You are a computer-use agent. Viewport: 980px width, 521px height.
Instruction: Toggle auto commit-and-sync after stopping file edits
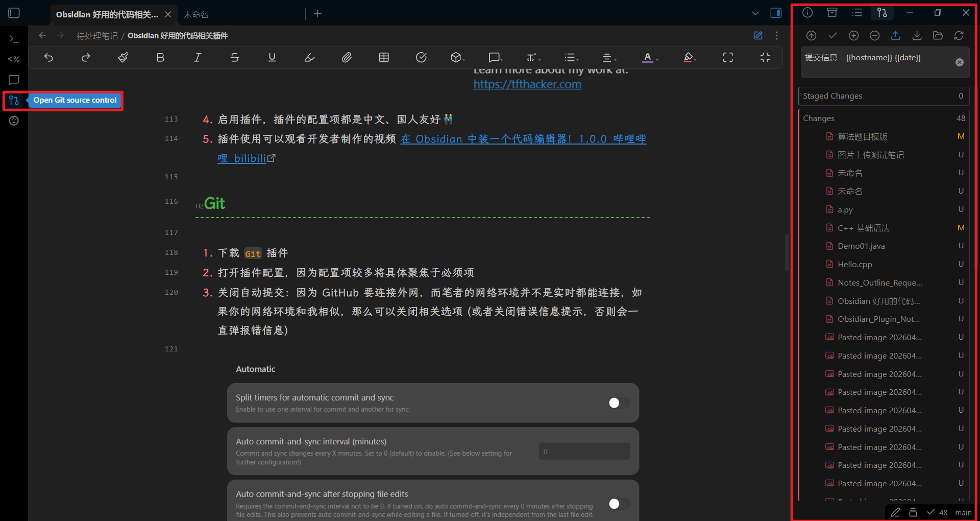pos(619,504)
